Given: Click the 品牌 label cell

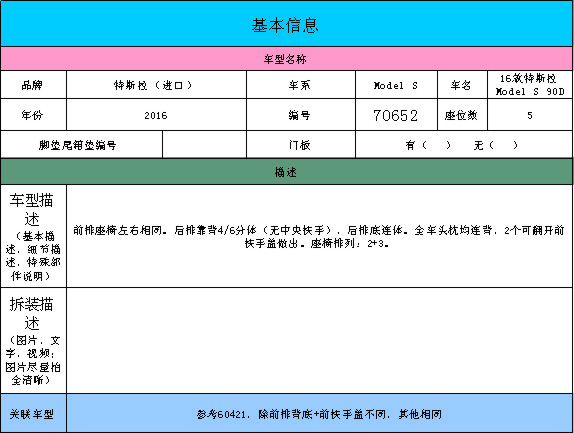Looking at the screenshot, I should tap(33, 85).
